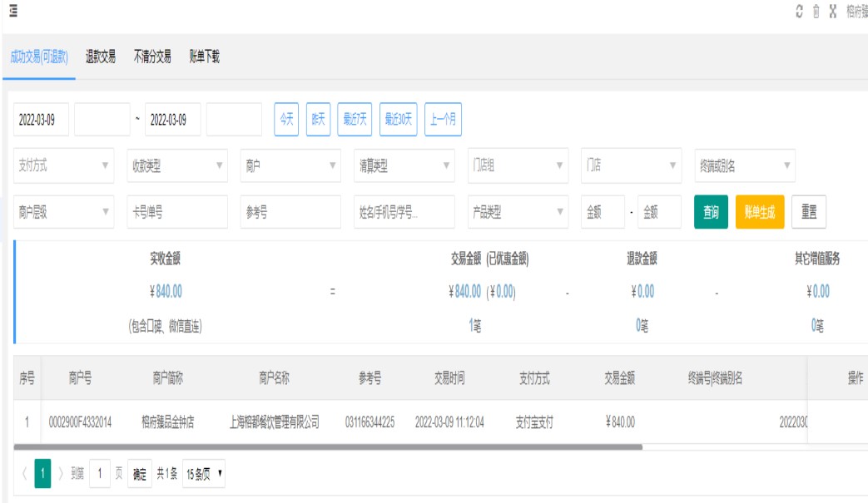868x503 pixels.
Task: Open the 15条/页 page size selector
Action: (203, 475)
